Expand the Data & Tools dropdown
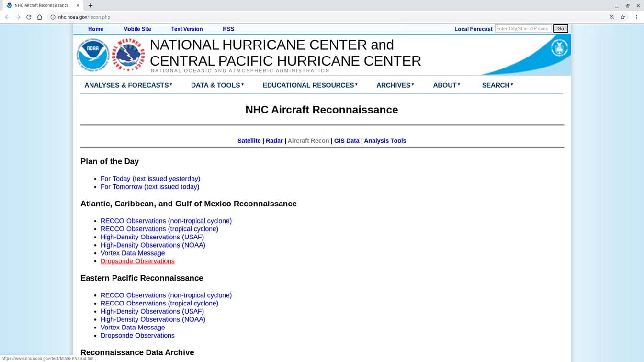The image size is (644, 362). [217, 85]
